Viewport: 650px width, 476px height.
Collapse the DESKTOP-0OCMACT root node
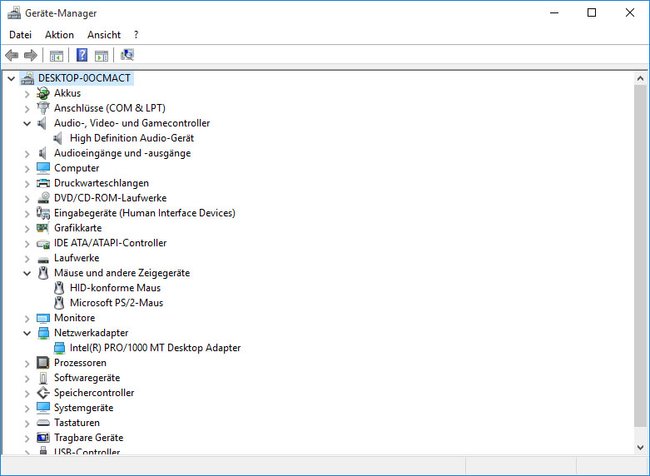[x=11, y=78]
